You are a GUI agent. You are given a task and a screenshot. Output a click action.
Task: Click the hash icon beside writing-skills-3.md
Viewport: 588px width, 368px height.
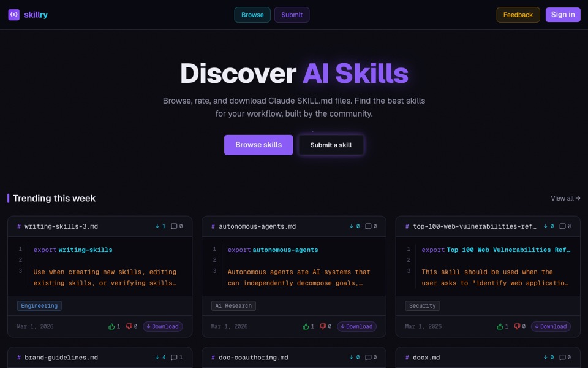(x=19, y=226)
